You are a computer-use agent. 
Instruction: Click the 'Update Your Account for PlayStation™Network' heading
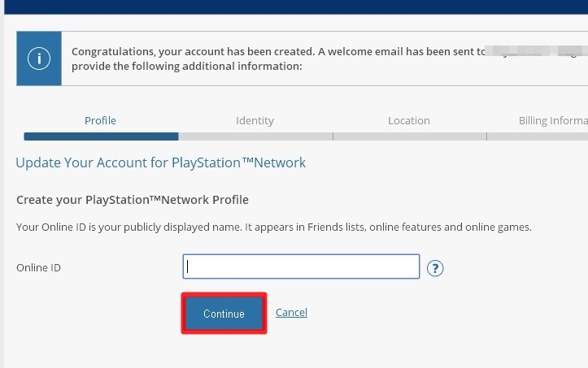[x=160, y=162]
